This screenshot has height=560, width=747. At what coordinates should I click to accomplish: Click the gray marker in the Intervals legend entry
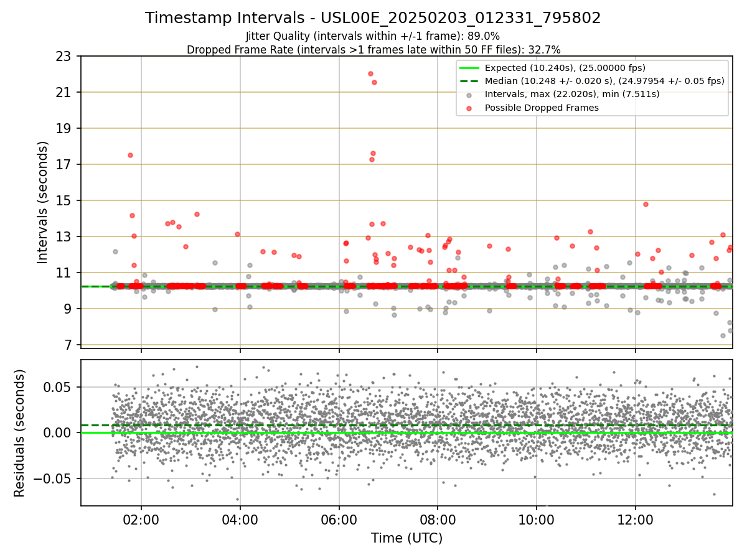(469, 95)
